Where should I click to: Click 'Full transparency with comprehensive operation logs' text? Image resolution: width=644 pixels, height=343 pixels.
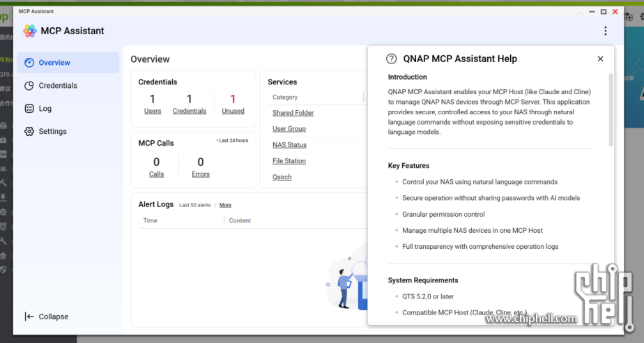tap(480, 247)
